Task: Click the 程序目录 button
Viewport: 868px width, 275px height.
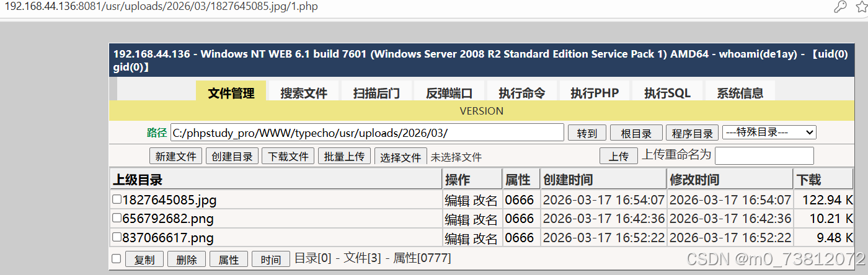Action: pyautogui.click(x=692, y=133)
